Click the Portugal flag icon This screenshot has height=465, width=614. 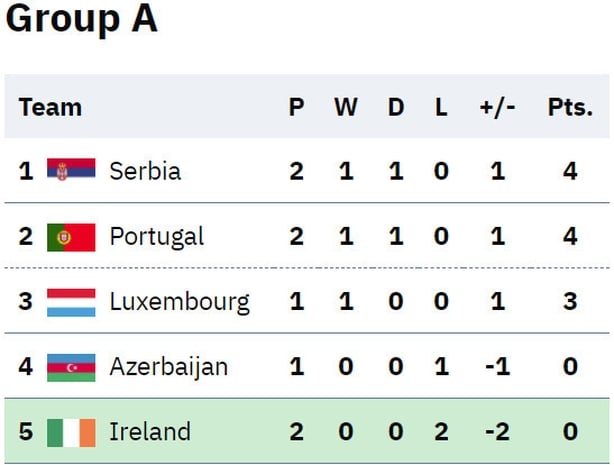(71, 237)
